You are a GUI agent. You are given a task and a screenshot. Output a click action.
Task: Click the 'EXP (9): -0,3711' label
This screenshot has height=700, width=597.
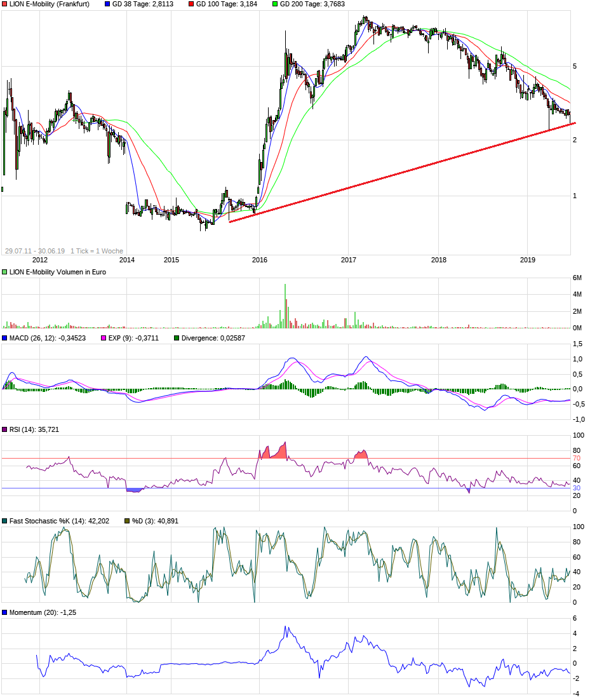click(133, 338)
